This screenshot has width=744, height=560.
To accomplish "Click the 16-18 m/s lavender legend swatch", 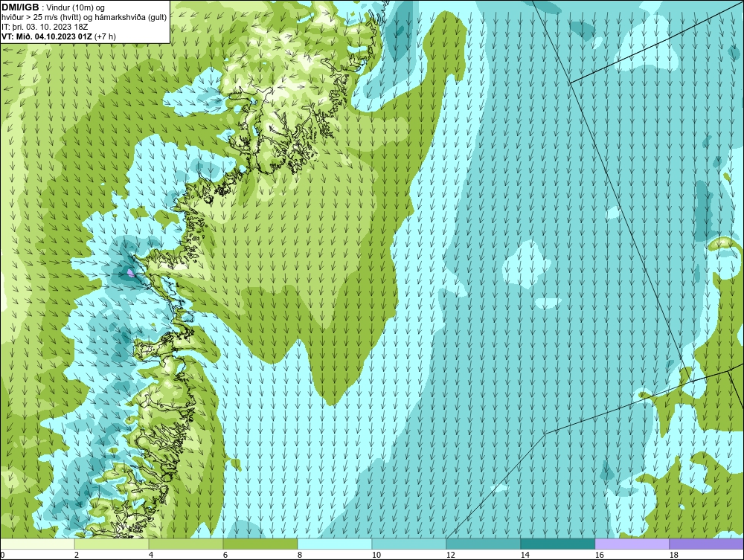I will pos(632,544).
